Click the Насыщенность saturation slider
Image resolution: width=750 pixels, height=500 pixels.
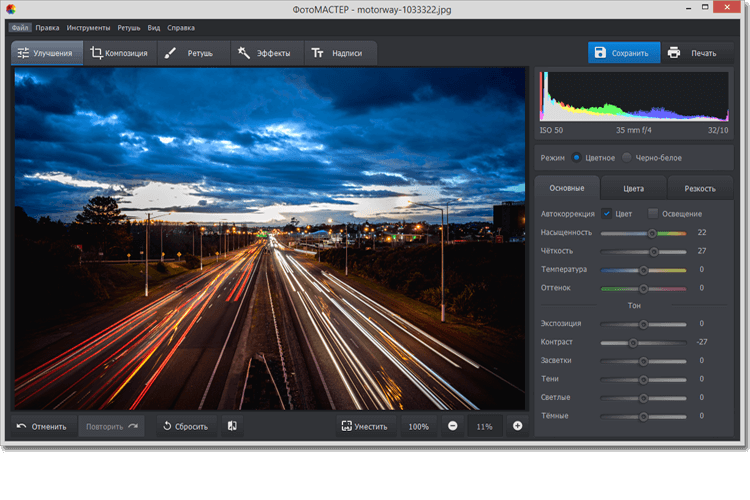coord(643,232)
